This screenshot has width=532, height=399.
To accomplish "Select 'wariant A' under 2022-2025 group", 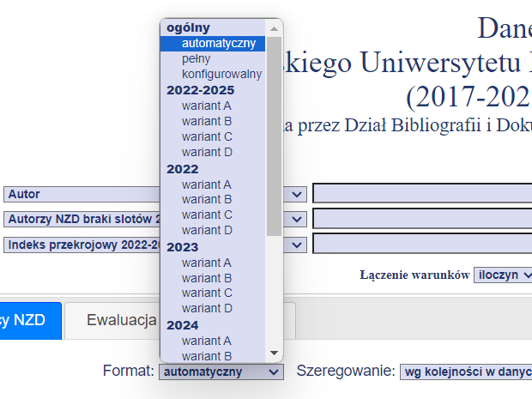I will 206,106.
